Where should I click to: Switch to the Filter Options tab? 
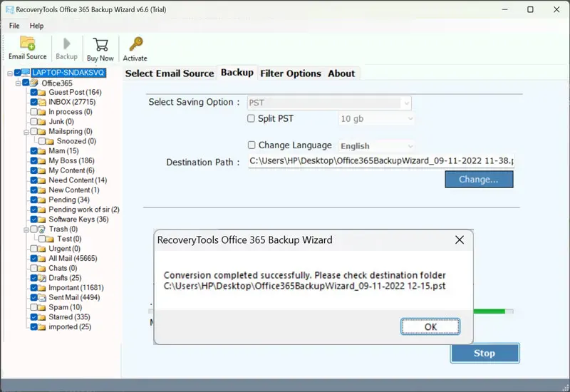291,73
